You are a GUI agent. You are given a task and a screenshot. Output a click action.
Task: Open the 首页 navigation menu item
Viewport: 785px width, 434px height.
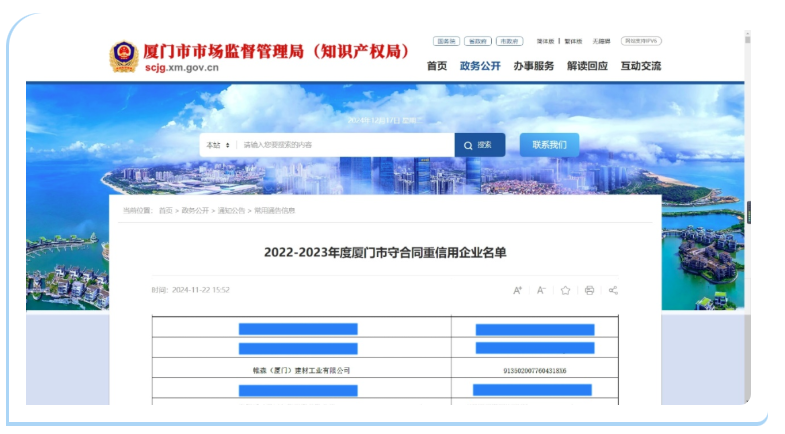[437, 66]
